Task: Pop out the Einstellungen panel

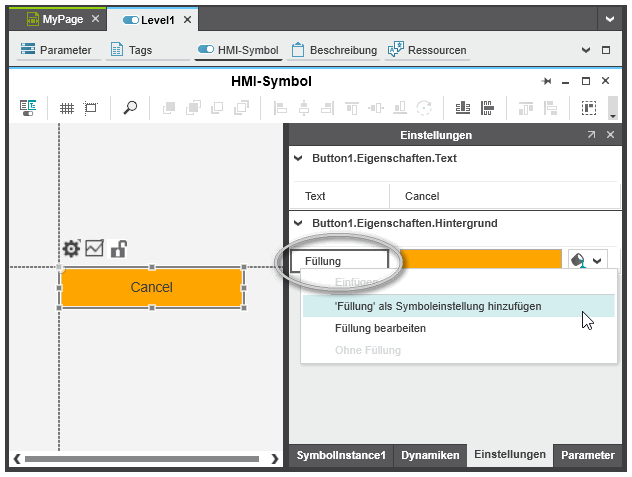Action: pyautogui.click(x=591, y=135)
